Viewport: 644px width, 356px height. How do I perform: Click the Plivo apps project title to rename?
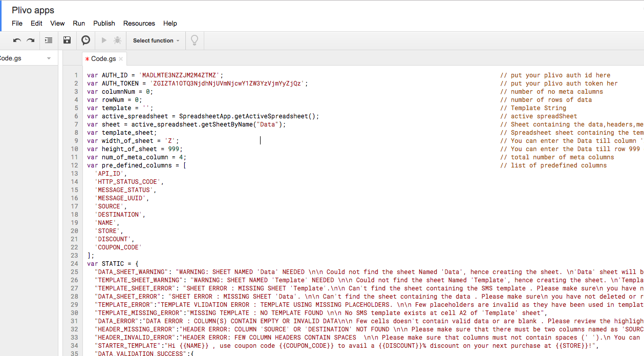[x=33, y=10]
